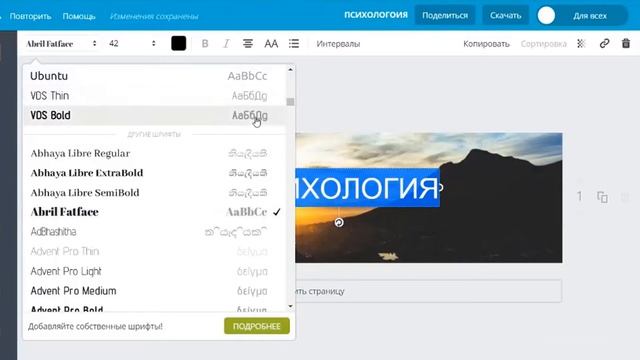
Task: Toggle bold formatting in toolbar
Action: click(205, 44)
